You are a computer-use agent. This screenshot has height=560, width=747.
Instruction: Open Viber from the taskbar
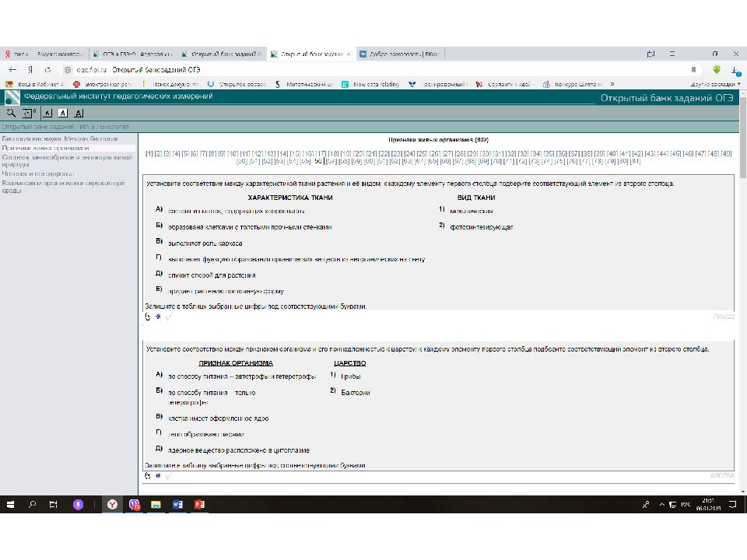point(135,504)
